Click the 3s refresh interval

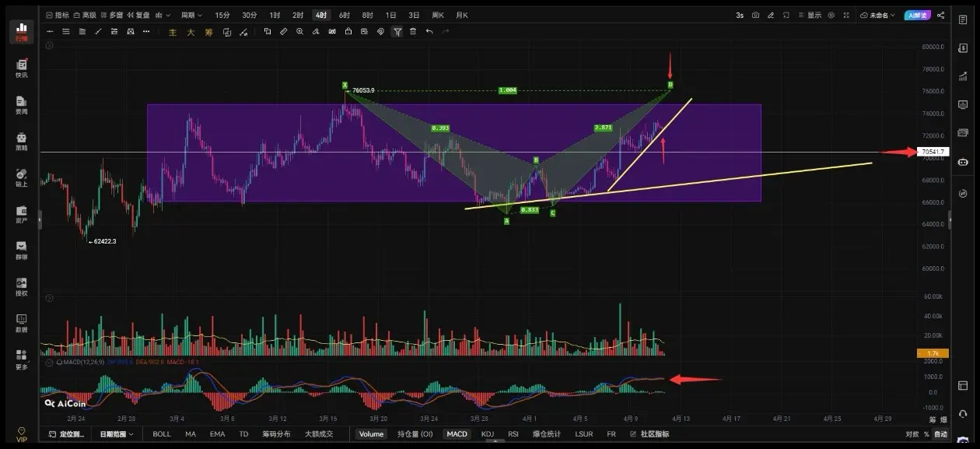[x=740, y=15]
